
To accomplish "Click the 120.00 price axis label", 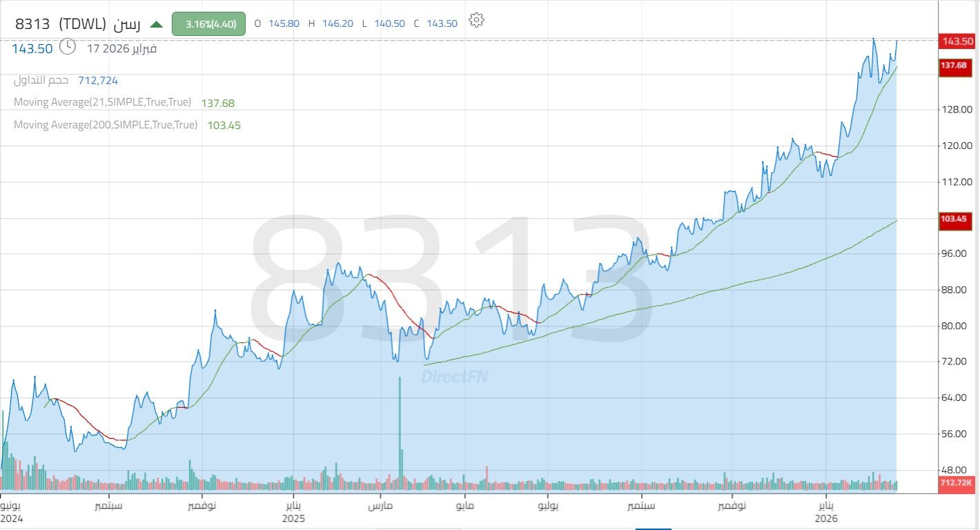I will click(x=958, y=146).
